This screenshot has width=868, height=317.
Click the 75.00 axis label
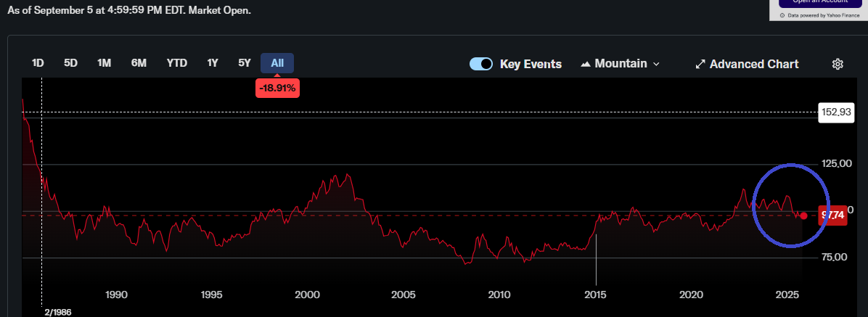(834, 257)
